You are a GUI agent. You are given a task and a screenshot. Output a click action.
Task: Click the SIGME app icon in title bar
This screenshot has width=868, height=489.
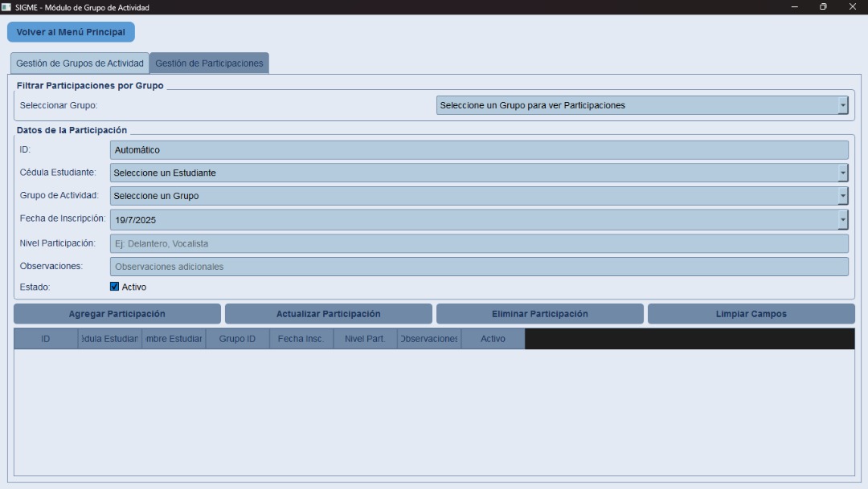pyautogui.click(x=6, y=7)
